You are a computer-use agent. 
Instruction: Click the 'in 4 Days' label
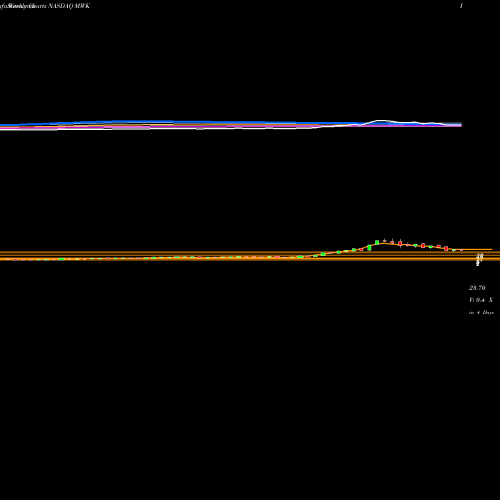coord(481,313)
